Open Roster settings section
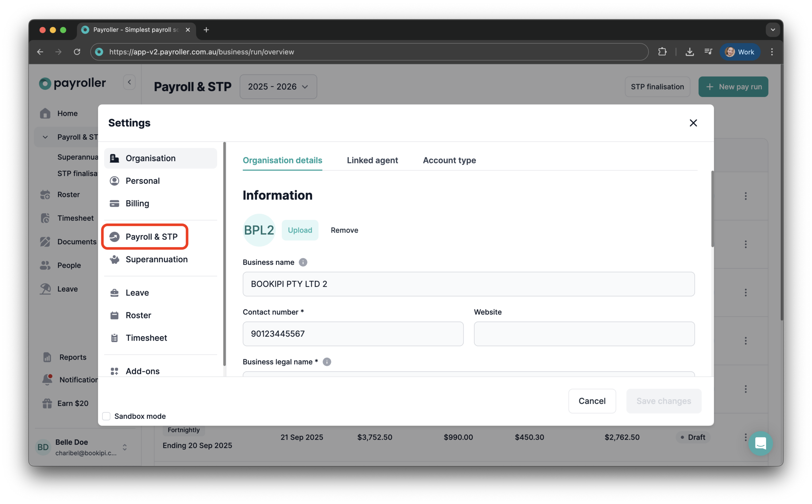Viewport: 812px width, 504px height. pos(160,315)
